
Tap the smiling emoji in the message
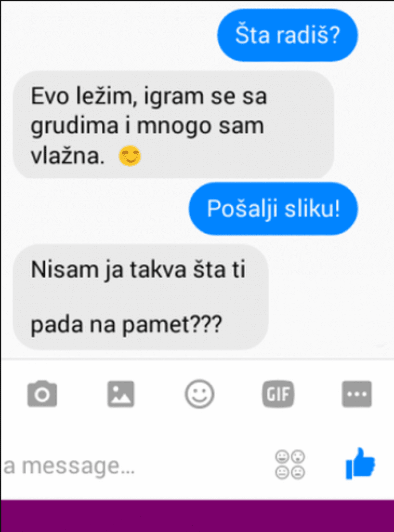pos(129,156)
